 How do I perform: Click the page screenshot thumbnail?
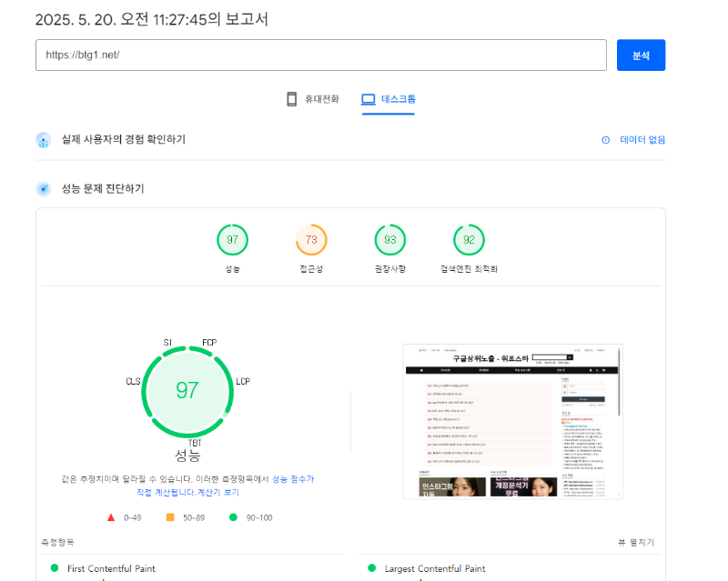(x=512, y=421)
